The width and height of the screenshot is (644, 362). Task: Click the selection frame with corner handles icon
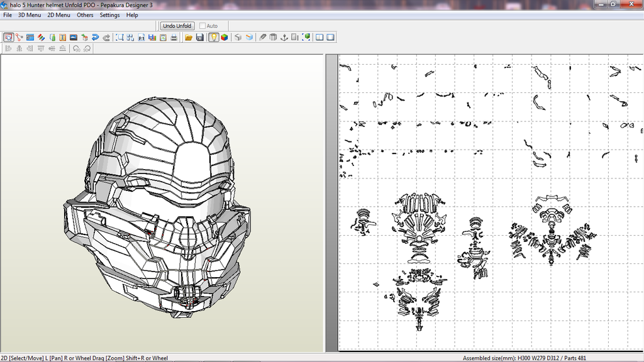119,37
